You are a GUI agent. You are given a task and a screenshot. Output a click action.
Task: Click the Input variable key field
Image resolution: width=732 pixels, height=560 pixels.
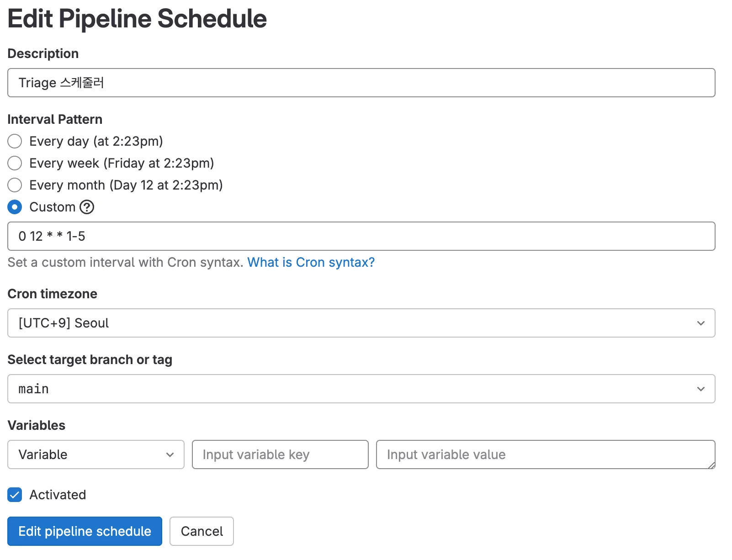click(280, 455)
